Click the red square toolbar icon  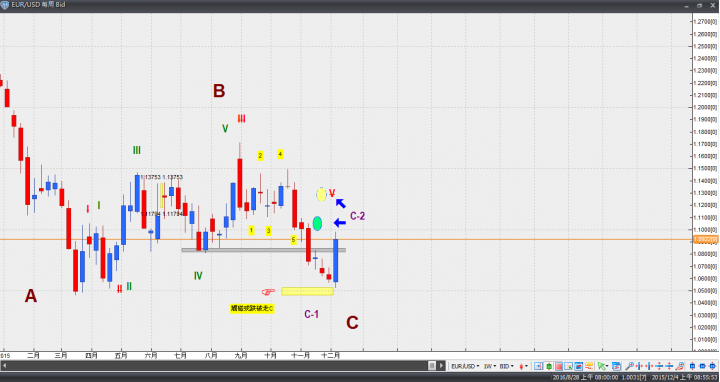tap(559, 366)
